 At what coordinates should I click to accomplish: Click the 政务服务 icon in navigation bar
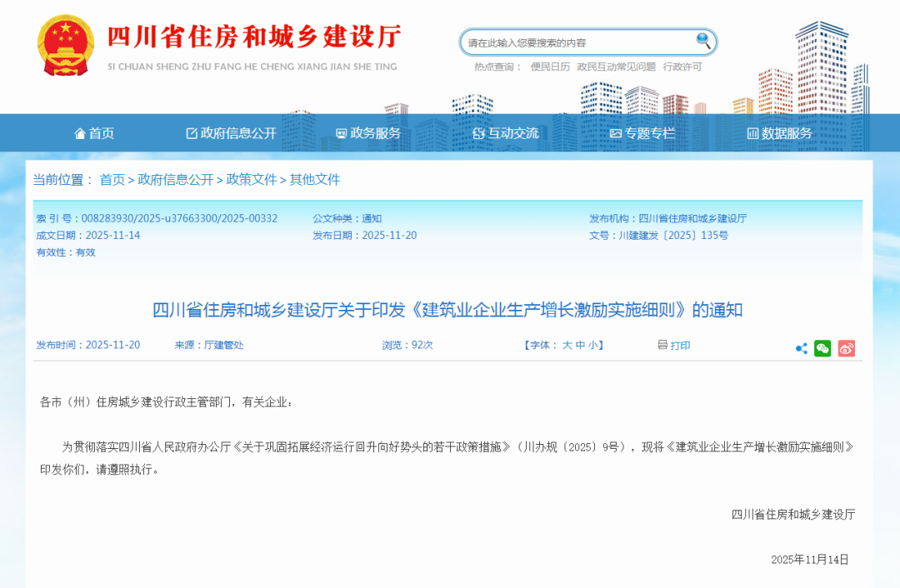pos(339,133)
